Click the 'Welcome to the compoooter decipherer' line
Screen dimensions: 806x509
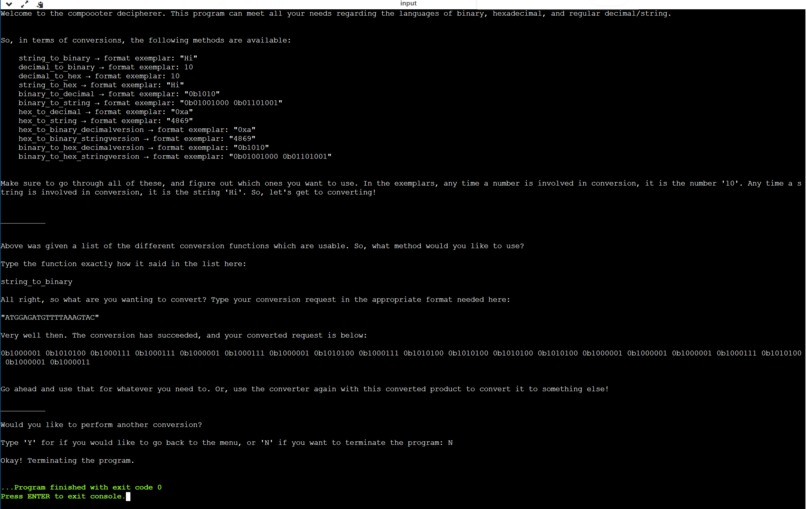click(x=336, y=13)
